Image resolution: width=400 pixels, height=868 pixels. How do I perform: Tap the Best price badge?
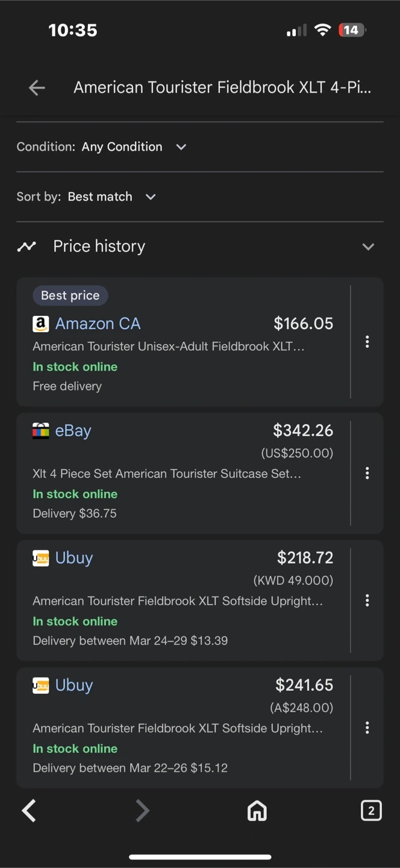(x=70, y=295)
